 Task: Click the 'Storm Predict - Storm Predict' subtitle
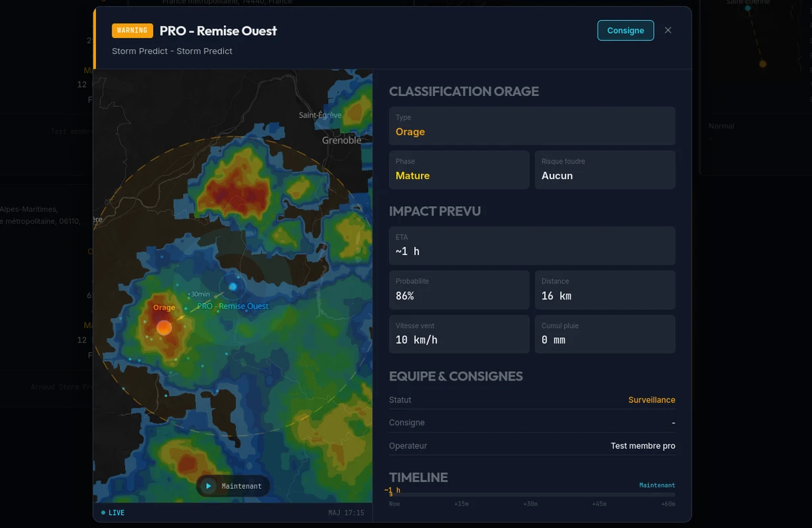pos(172,51)
